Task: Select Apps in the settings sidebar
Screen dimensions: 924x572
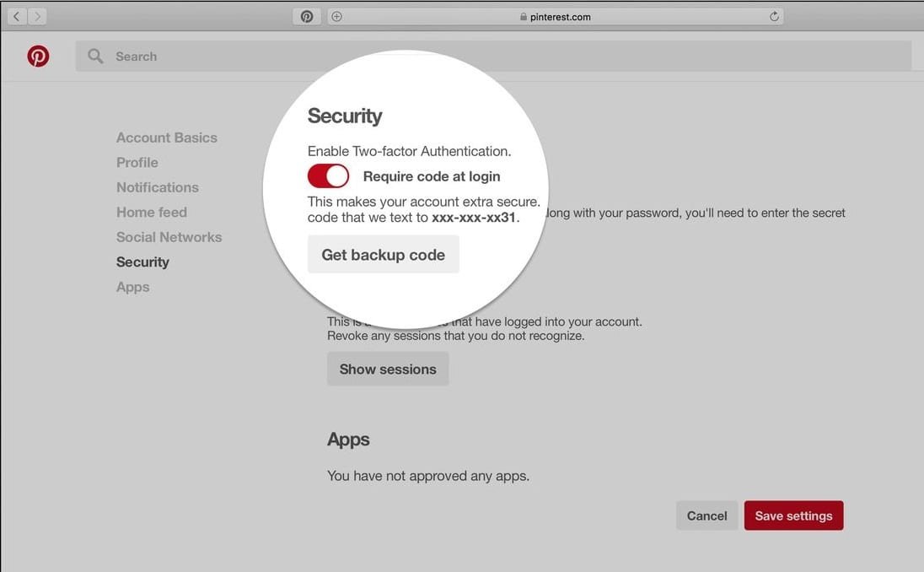Action: [133, 287]
